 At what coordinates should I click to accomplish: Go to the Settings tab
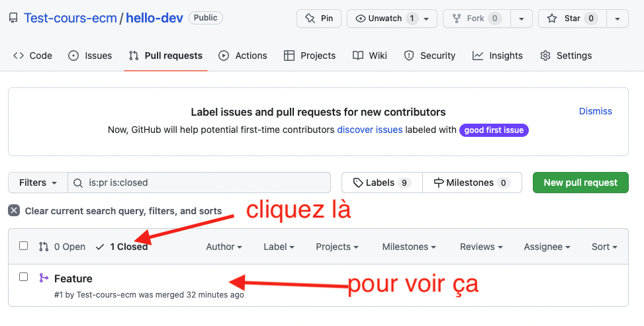pyautogui.click(x=566, y=56)
